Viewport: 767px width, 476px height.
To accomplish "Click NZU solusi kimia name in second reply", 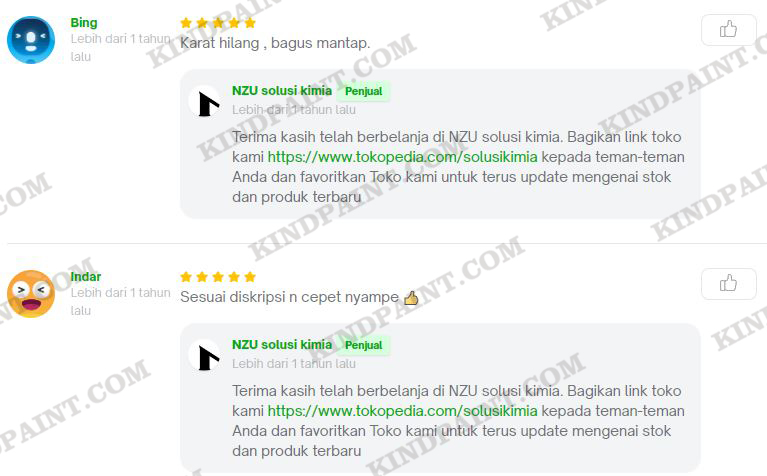I will click(282, 344).
